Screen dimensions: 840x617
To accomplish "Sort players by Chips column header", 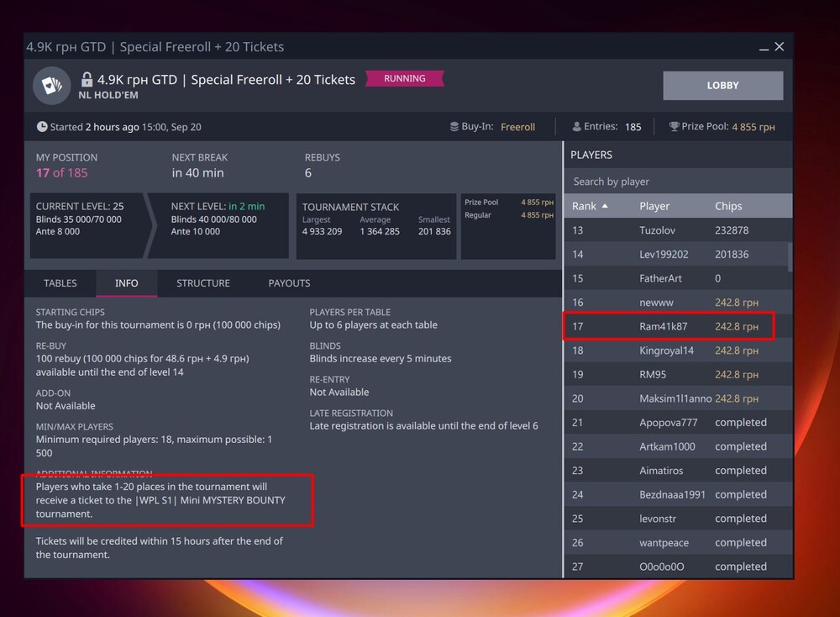I will tap(728, 206).
